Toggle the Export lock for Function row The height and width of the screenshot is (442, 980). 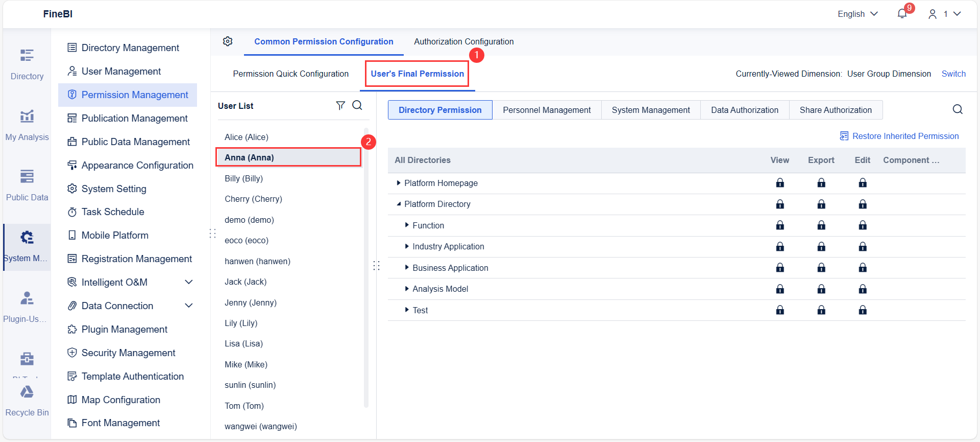(x=821, y=225)
